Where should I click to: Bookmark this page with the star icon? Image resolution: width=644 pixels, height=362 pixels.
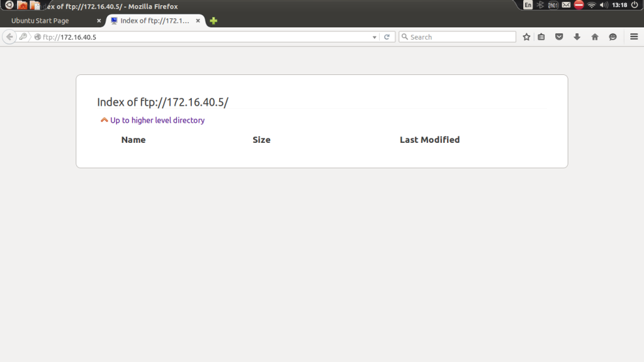point(527,37)
